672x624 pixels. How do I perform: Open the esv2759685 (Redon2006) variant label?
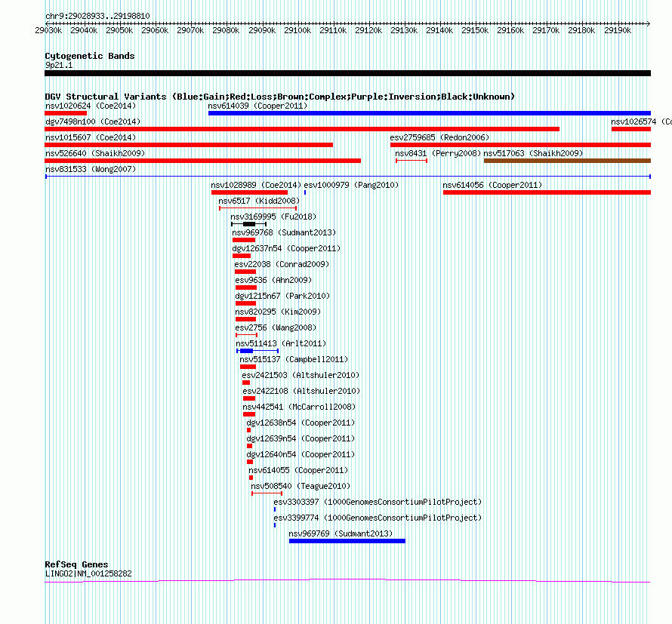(x=439, y=137)
